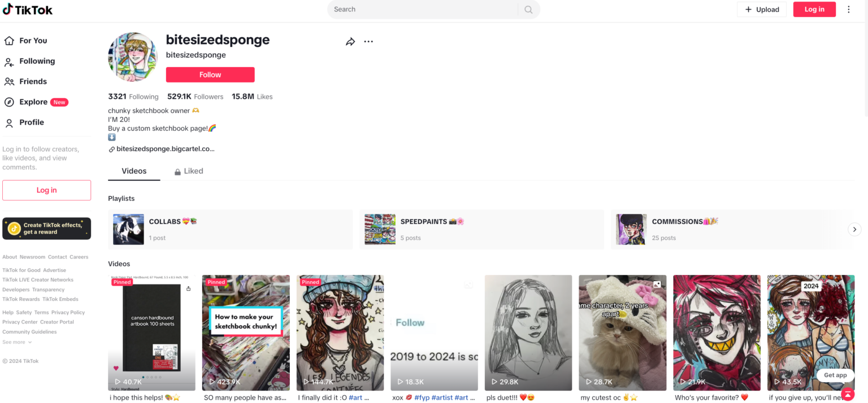Open Community Guidelines link
This screenshot has width=868, height=403.
coord(29,331)
